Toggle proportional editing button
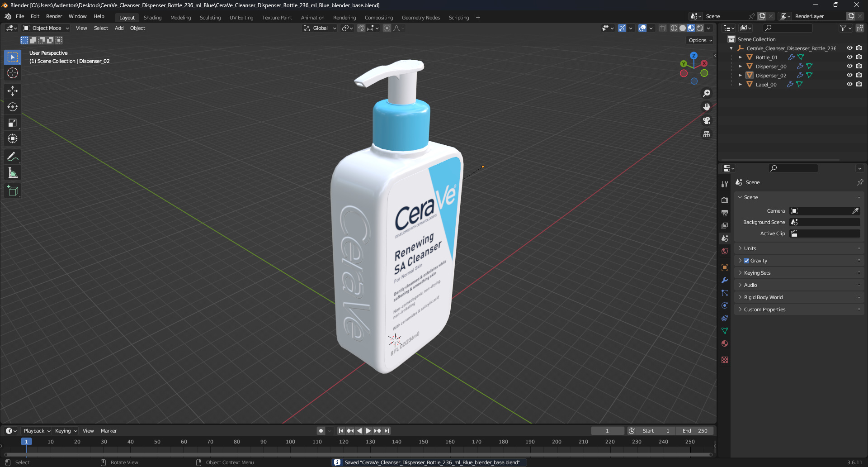 point(387,28)
